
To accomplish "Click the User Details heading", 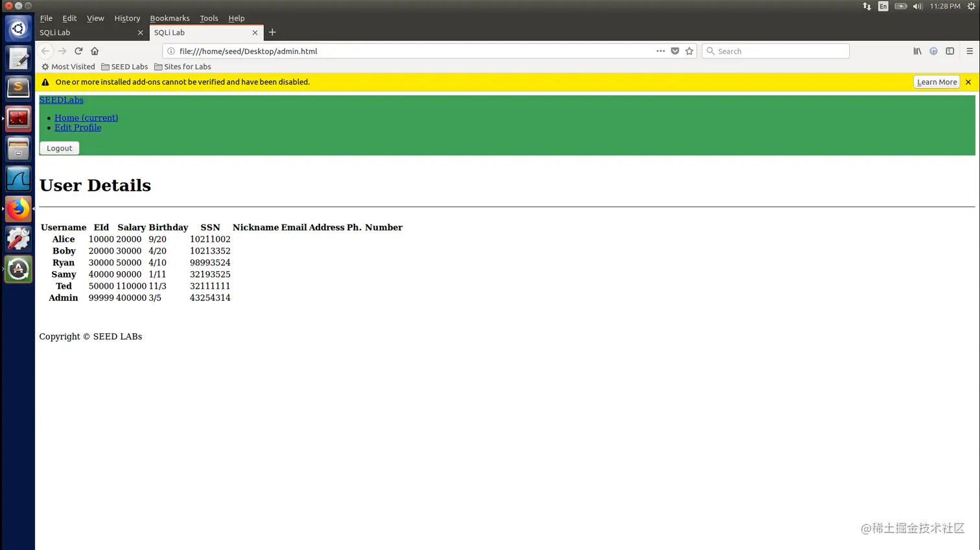I will pos(95,185).
